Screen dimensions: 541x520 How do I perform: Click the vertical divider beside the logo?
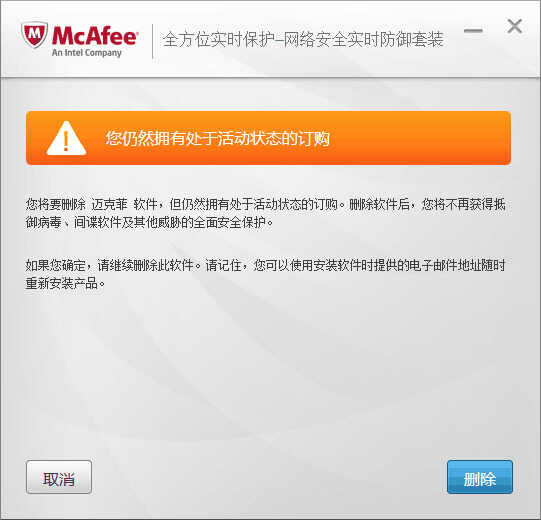[x=153, y=42]
